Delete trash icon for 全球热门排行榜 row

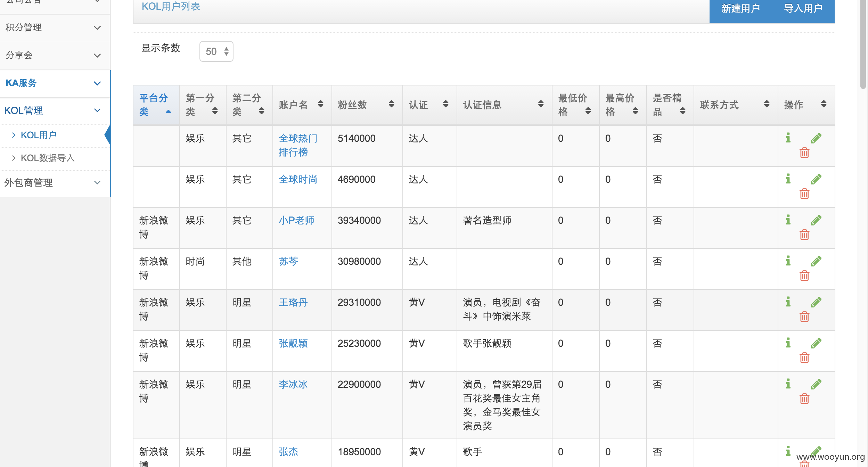click(804, 153)
